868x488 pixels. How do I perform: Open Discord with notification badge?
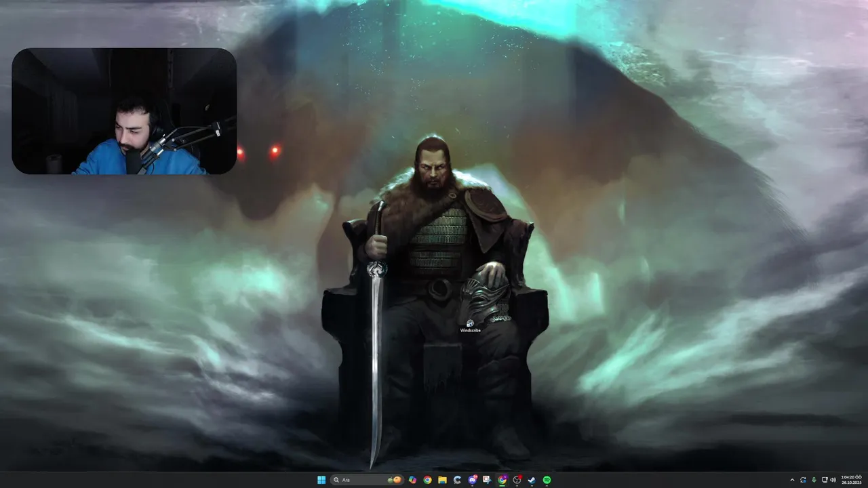[x=473, y=480]
